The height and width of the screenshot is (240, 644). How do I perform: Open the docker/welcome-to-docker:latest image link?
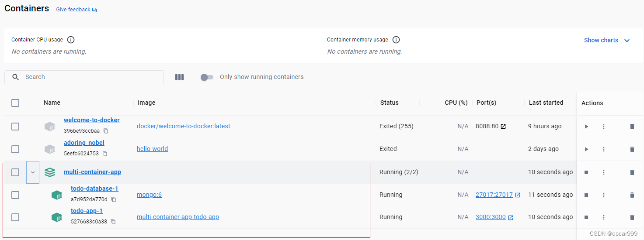(184, 127)
